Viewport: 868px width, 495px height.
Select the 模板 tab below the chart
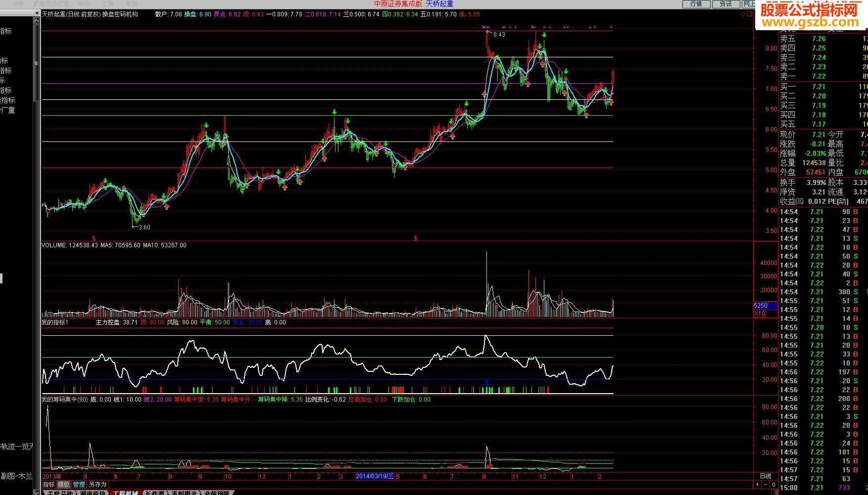(63, 485)
